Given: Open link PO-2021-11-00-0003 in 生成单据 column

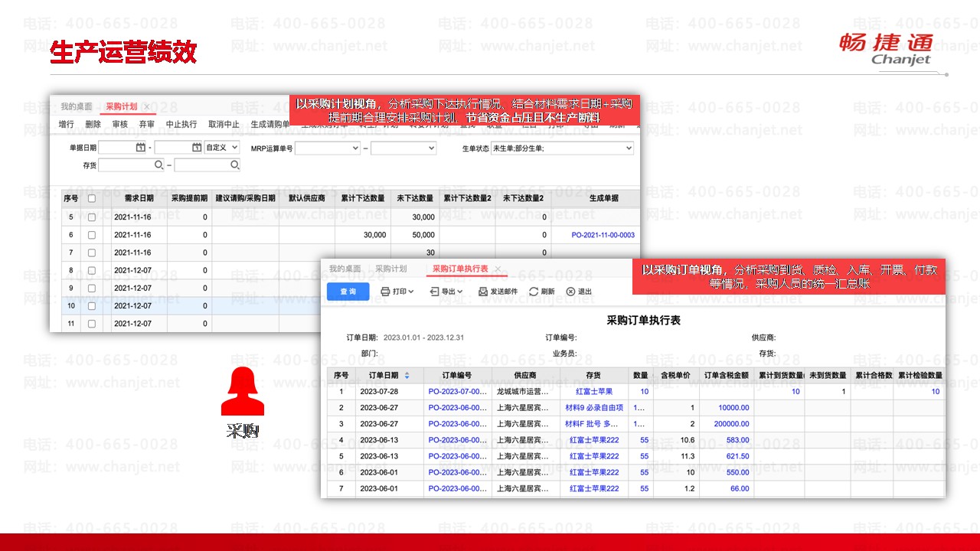Looking at the screenshot, I should (603, 235).
